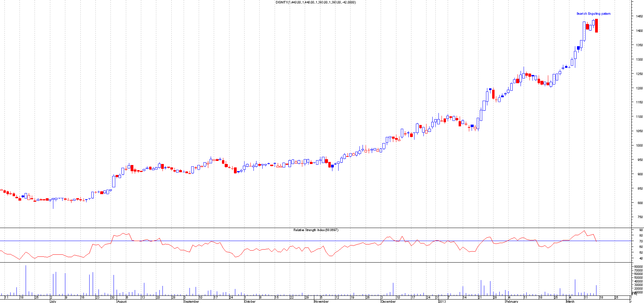Click the large red bearish engulfing candle

(x=596, y=26)
